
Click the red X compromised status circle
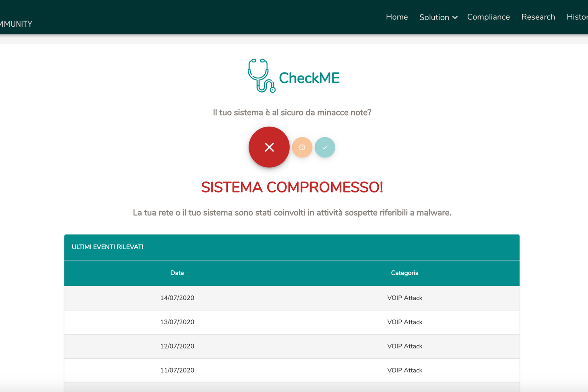tap(269, 147)
